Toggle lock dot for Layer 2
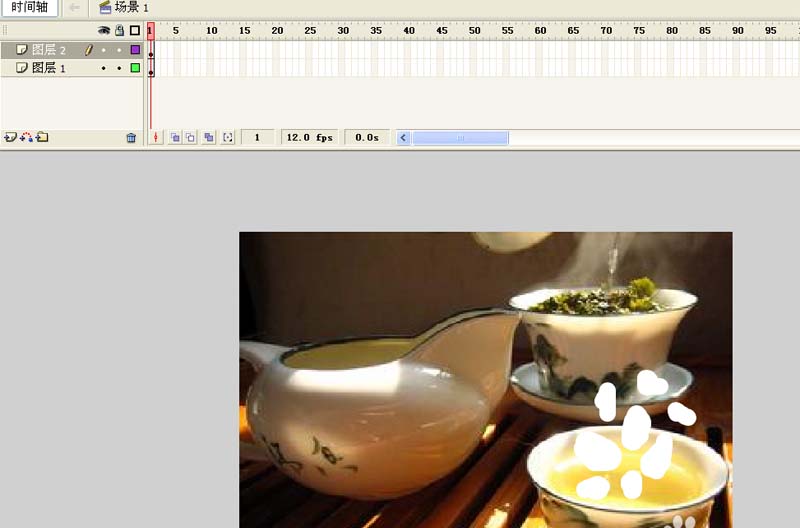 pyautogui.click(x=119, y=50)
